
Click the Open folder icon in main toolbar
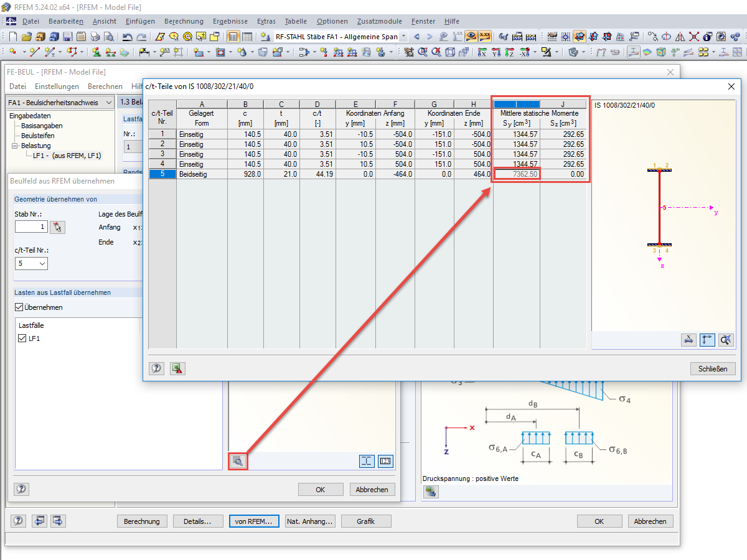coord(27,36)
